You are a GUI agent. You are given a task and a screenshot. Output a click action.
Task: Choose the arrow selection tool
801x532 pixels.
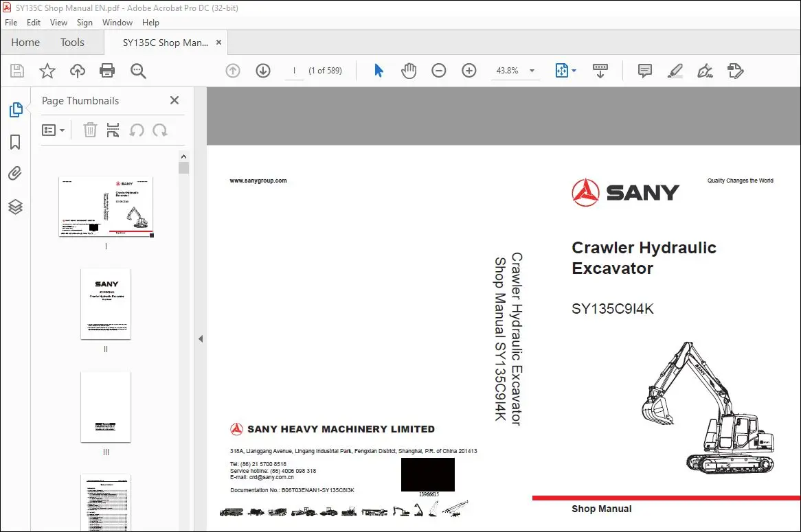pyautogui.click(x=379, y=71)
